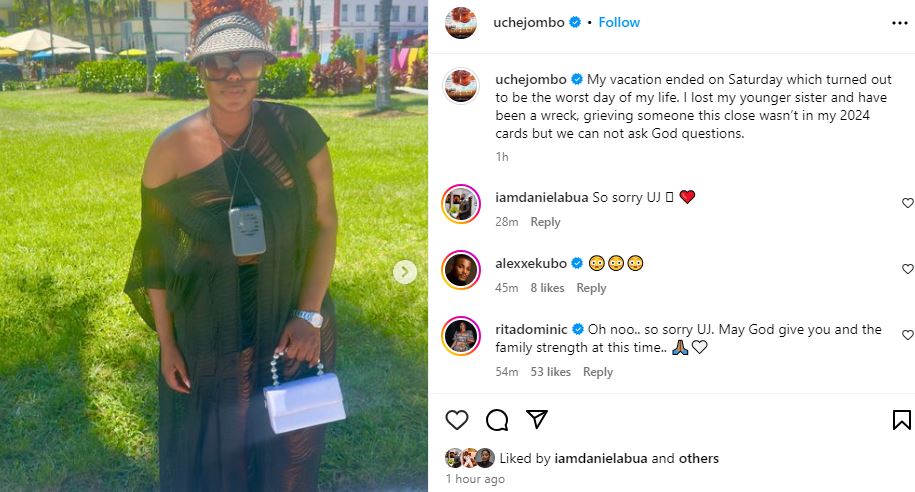This screenshot has height=492, width=915.
Task: Open the three-dot more options menu
Action: (x=900, y=23)
